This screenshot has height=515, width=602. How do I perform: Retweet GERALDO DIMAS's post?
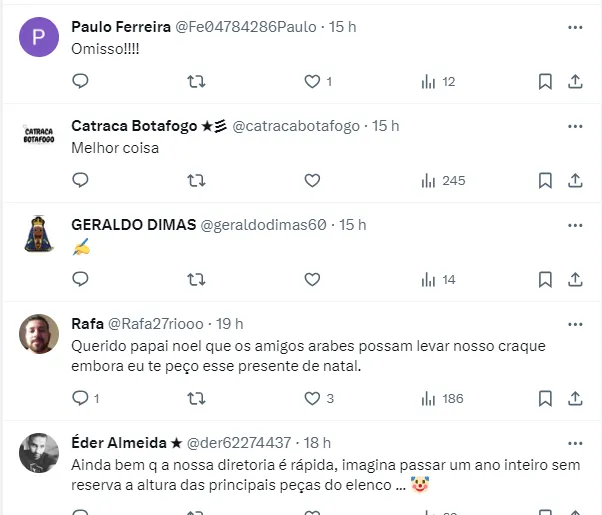click(x=196, y=279)
